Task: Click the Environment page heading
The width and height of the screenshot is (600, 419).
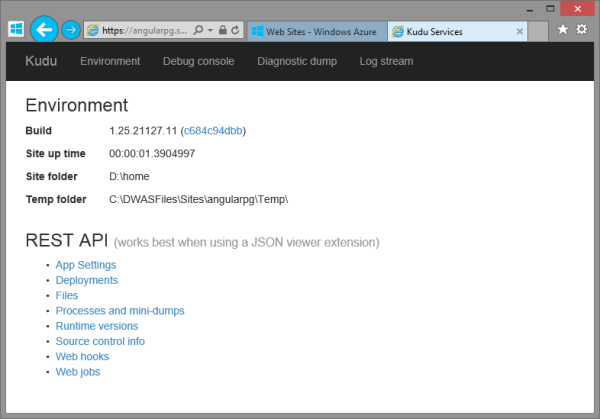Action: [77, 105]
